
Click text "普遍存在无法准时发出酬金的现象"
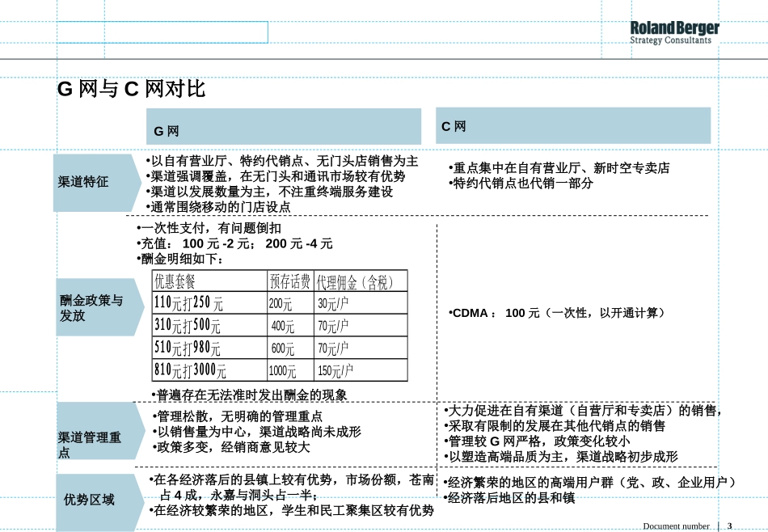[251, 395]
